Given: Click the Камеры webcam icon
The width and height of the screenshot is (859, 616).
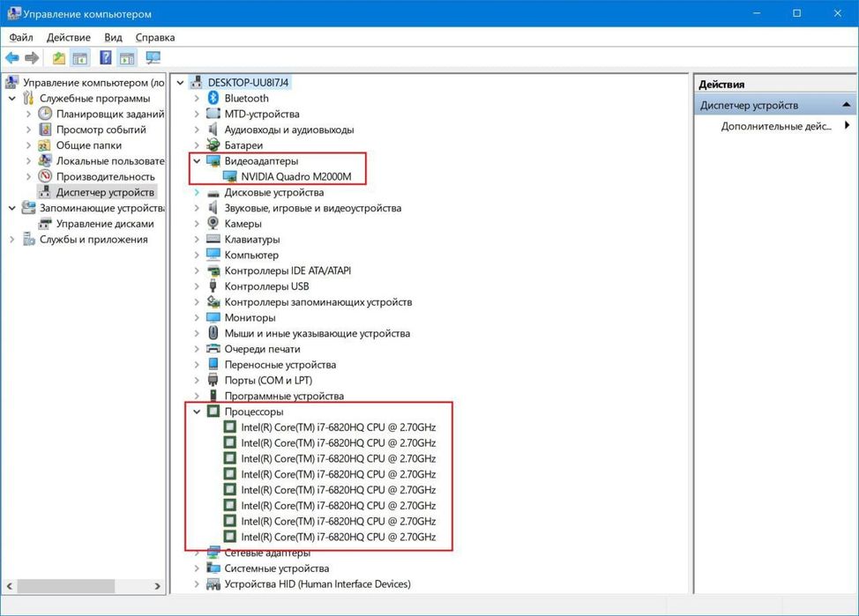Looking at the screenshot, I should [x=213, y=224].
